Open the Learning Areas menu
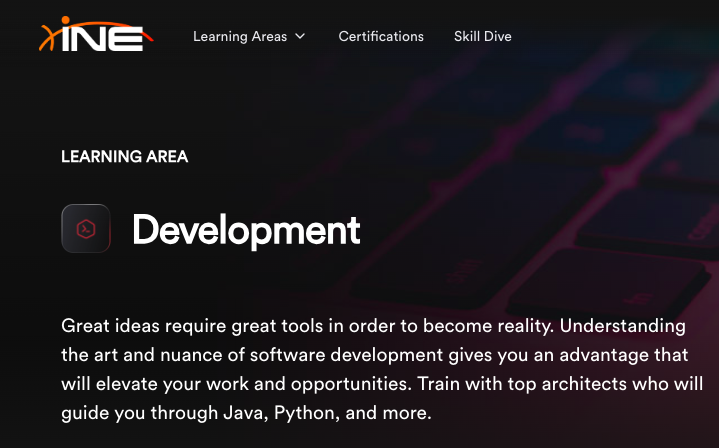The width and height of the screenshot is (719, 448). (249, 36)
